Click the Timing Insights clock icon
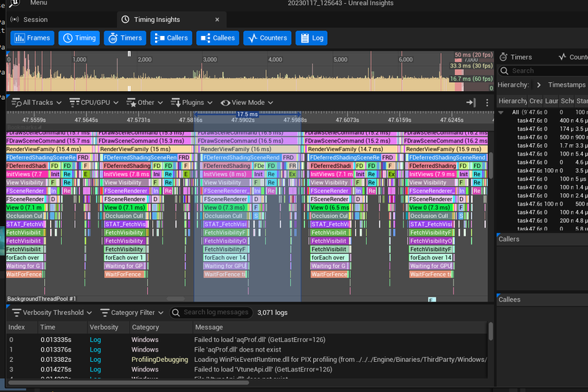Image resolution: width=588 pixels, height=392 pixels. click(x=126, y=20)
